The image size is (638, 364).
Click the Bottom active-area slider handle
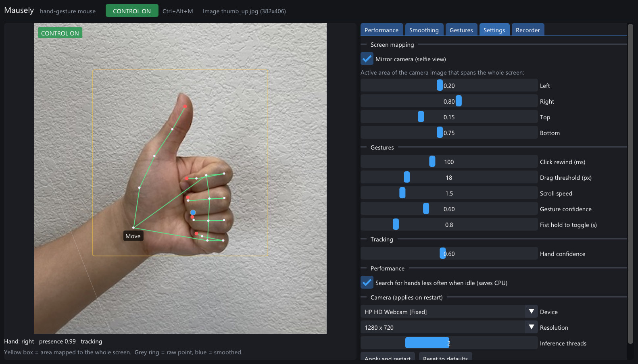(x=440, y=133)
